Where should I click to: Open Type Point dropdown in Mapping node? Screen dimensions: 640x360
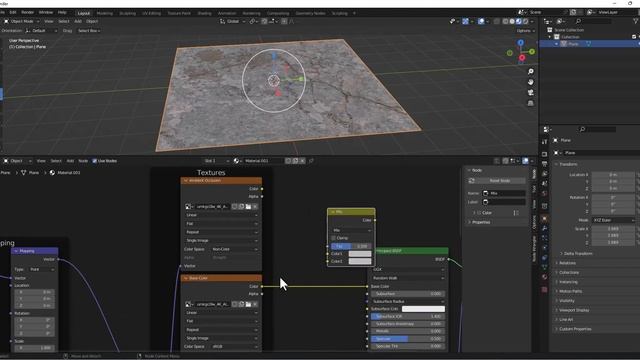[x=42, y=269]
